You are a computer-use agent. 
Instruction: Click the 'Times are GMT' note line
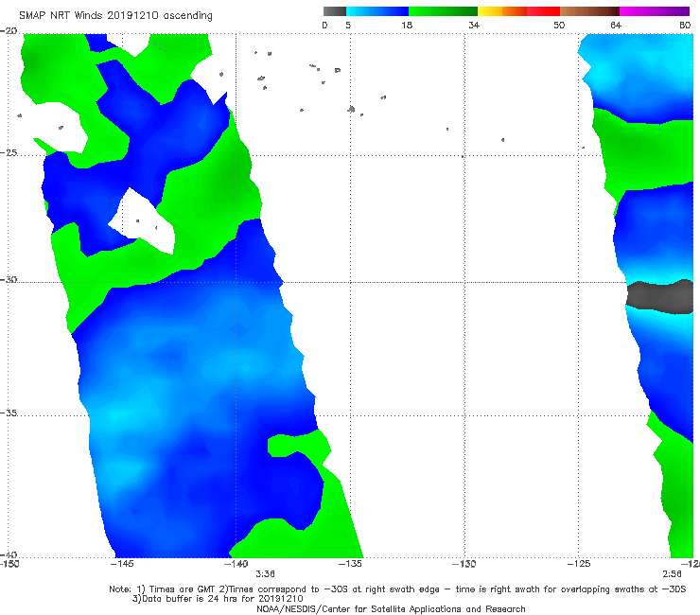point(397,589)
